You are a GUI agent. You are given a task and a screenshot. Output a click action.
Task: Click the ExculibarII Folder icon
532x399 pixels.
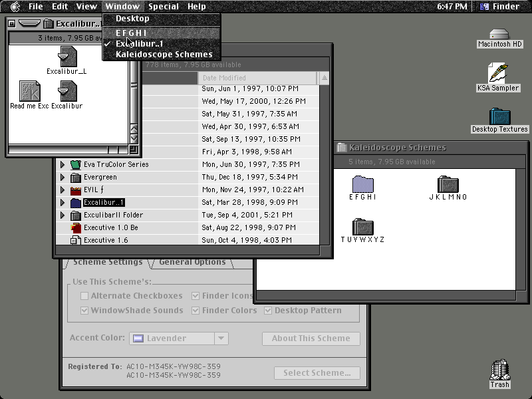[x=75, y=215]
